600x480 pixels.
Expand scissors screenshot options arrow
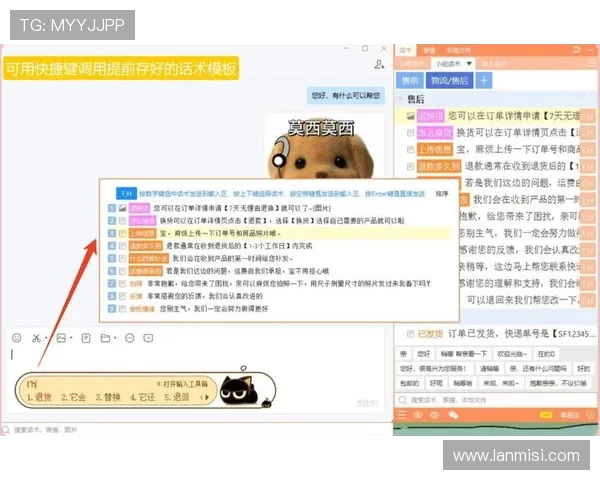47,338
